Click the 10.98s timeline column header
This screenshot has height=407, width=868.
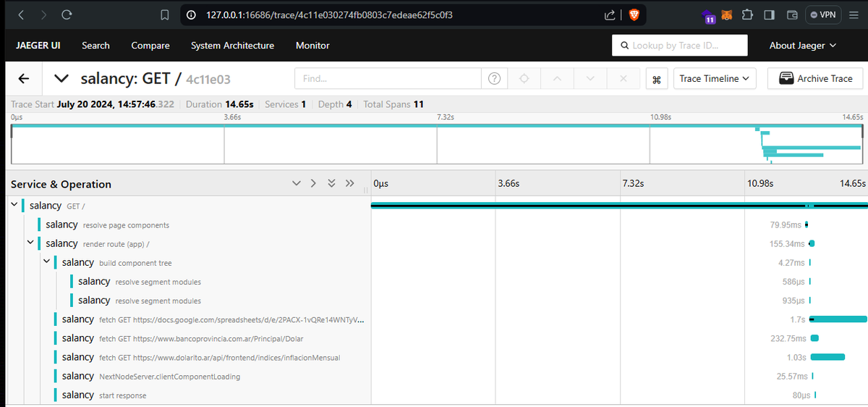(759, 183)
